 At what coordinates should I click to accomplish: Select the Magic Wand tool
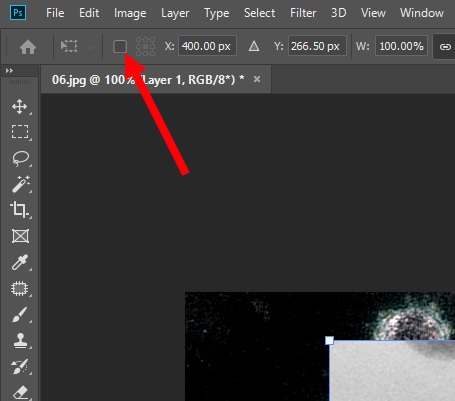pyautogui.click(x=21, y=184)
